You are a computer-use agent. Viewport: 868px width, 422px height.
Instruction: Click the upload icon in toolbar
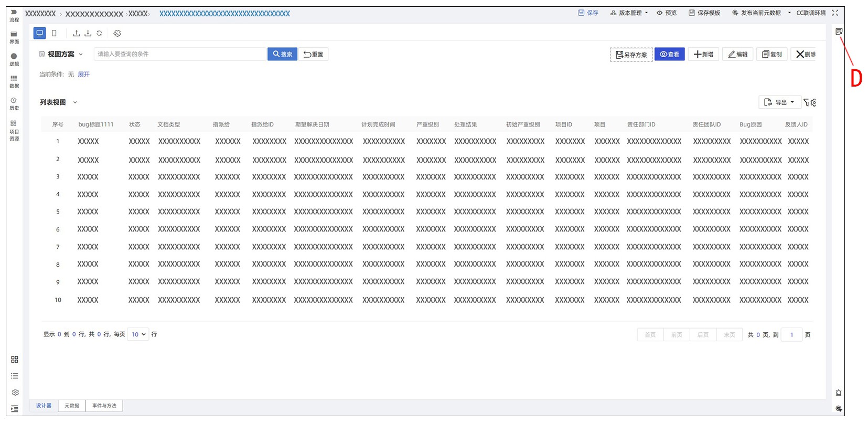pos(77,33)
